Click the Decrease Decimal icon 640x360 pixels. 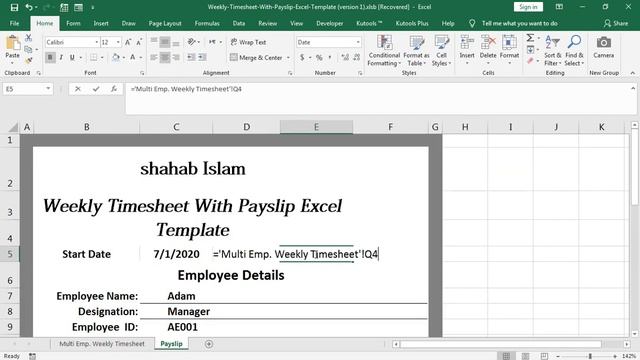click(356, 58)
